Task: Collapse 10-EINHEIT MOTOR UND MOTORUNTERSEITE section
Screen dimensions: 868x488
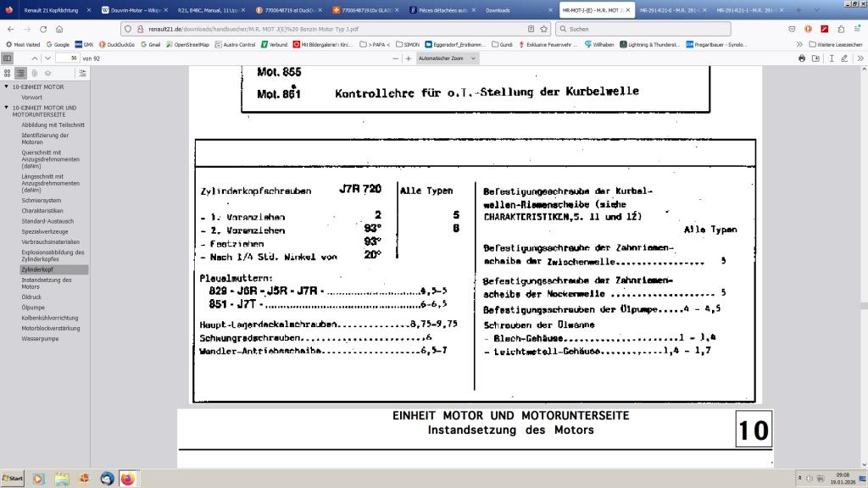Action: coord(7,108)
